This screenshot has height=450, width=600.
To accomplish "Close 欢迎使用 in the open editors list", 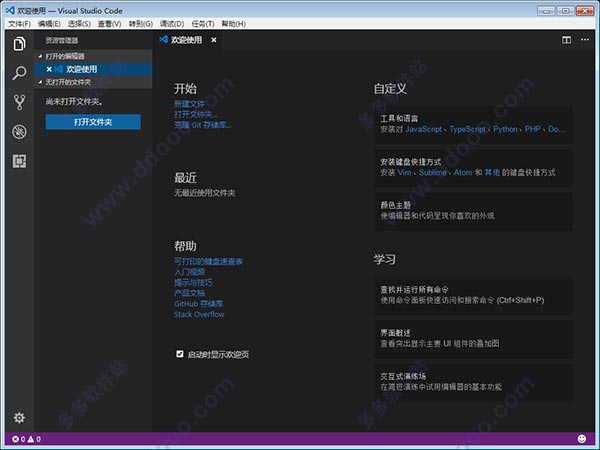I will coord(49,69).
